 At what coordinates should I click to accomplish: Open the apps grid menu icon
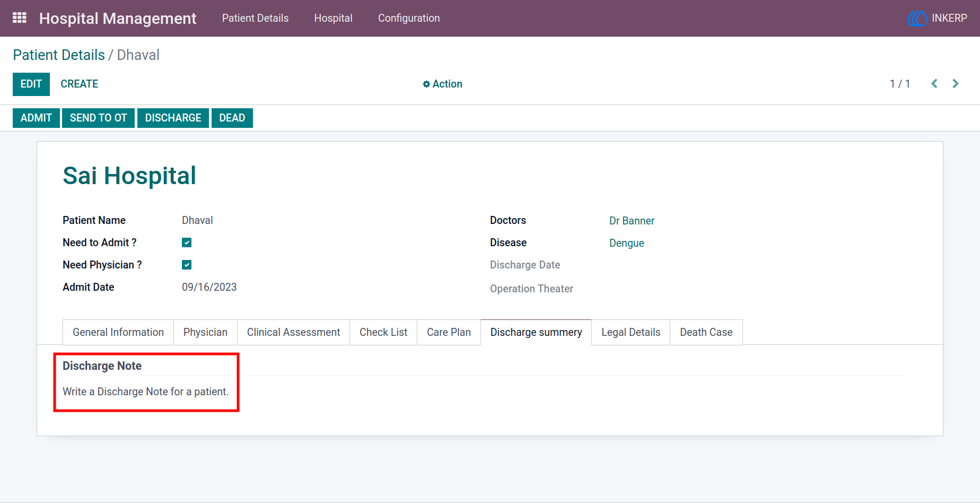[20, 18]
